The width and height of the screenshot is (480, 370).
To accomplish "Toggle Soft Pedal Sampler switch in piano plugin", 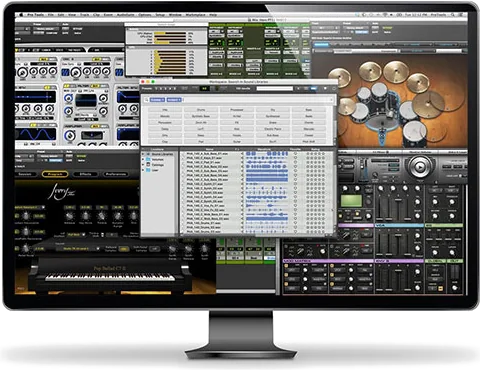I will click(x=154, y=249).
